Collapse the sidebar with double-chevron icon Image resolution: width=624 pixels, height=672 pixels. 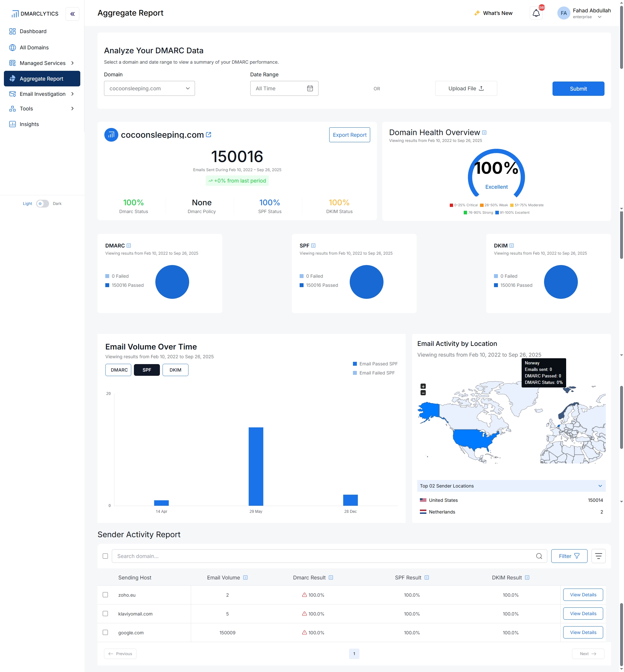[72, 14]
